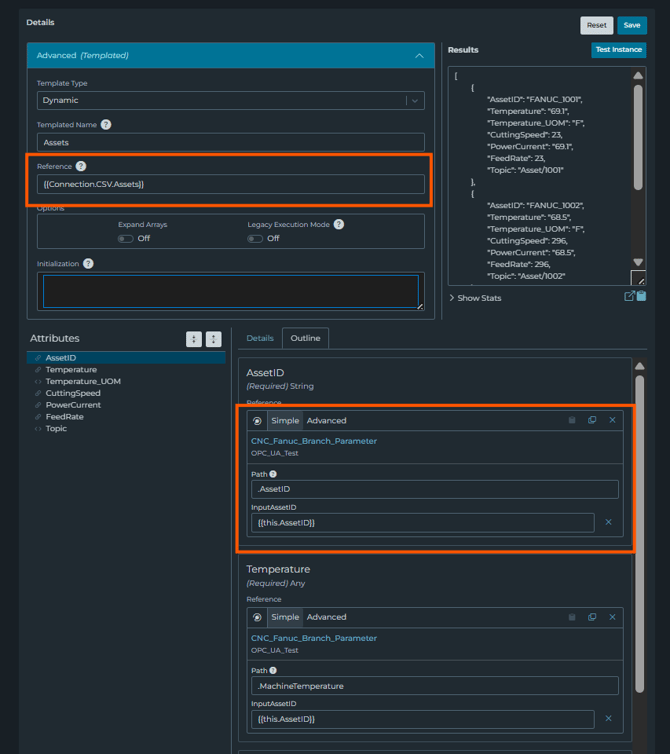
Task: Click the help icon next to Templated Name
Action: coord(106,125)
